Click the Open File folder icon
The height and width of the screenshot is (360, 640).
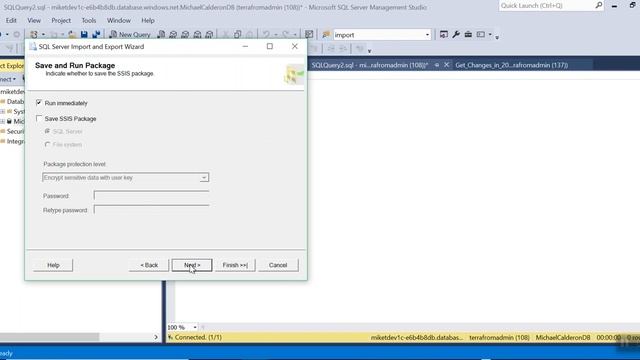pyautogui.click(x=72, y=35)
